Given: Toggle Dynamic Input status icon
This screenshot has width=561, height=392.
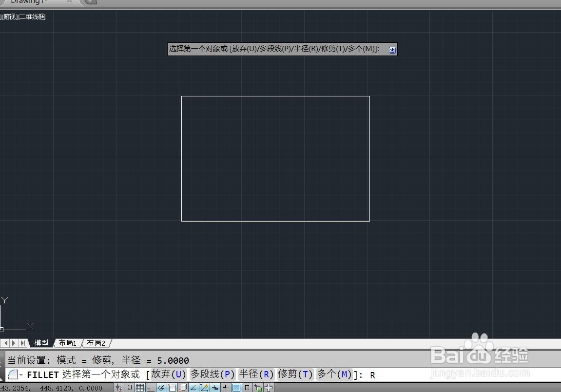Looking at the screenshot, I should [214, 387].
